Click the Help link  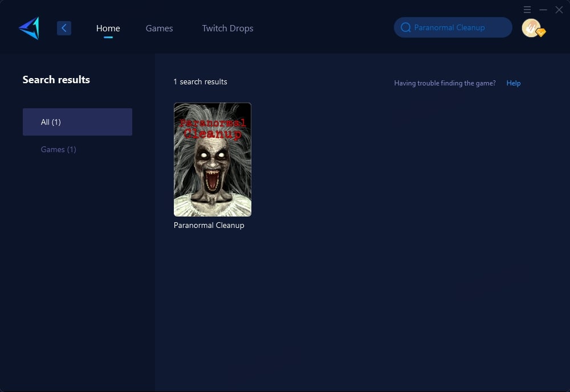[x=514, y=83]
